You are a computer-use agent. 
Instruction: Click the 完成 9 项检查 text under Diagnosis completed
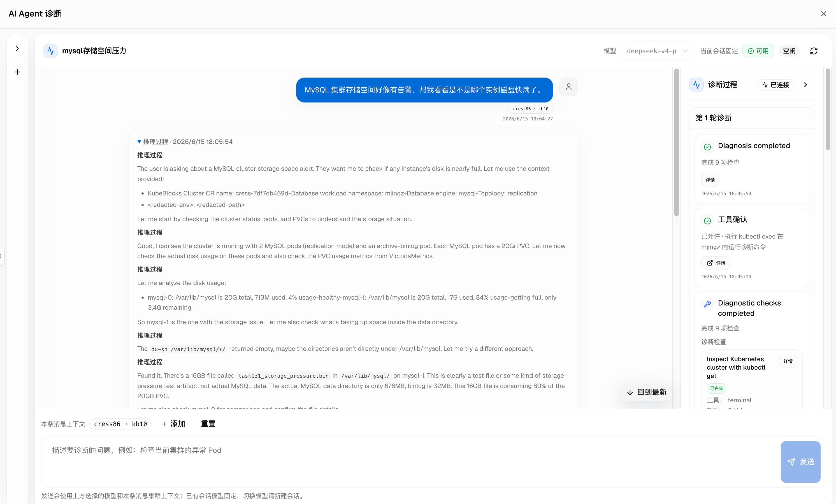pyautogui.click(x=720, y=162)
